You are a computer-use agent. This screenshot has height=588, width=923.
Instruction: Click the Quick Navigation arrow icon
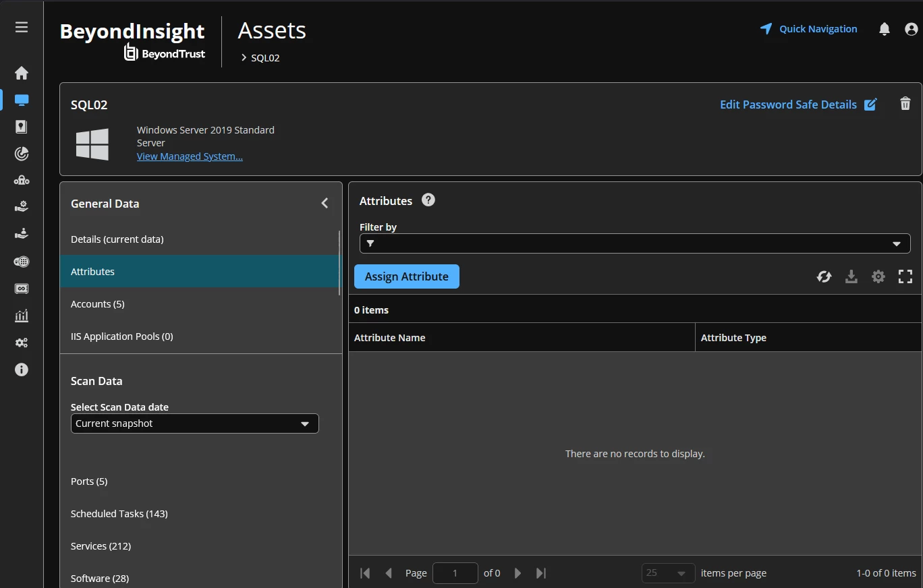766,28
